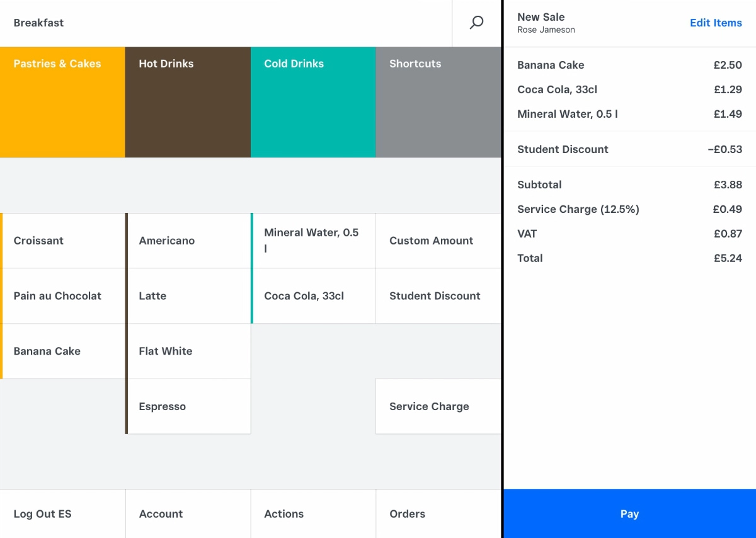
Task: Tap the Coca Cola, 33cl product button
Action: pos(313,296)
